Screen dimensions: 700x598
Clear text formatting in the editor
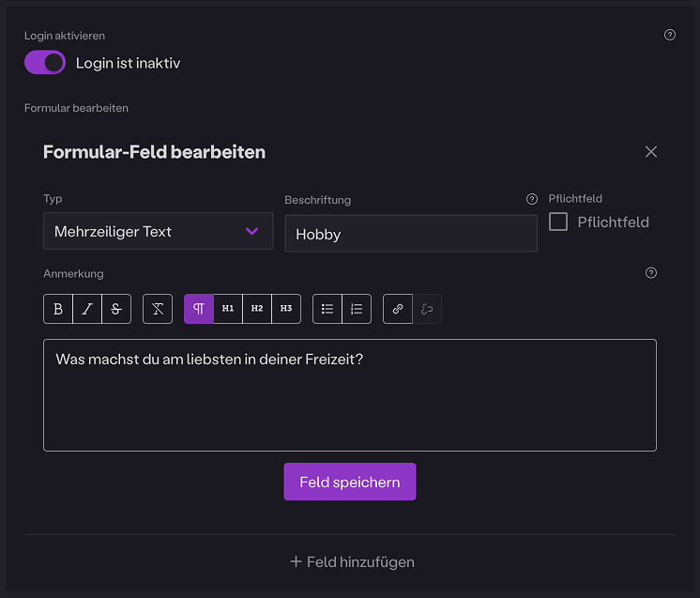point(158,309)
